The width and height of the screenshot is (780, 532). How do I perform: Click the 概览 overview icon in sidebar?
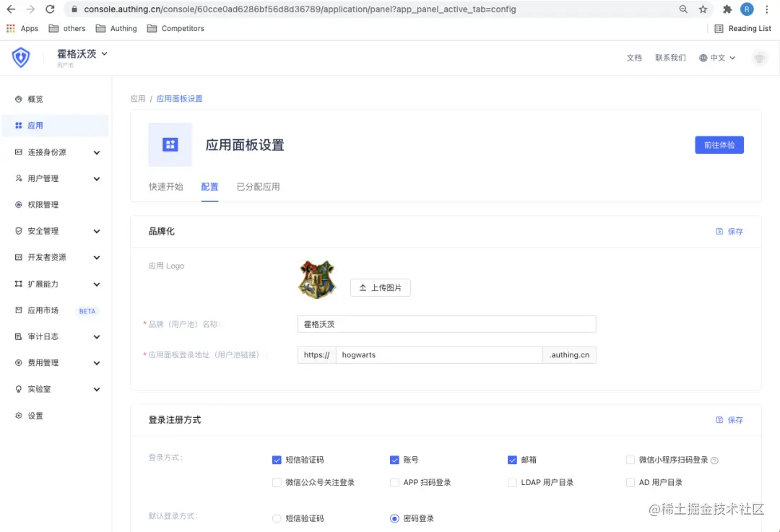click(18, 99)
